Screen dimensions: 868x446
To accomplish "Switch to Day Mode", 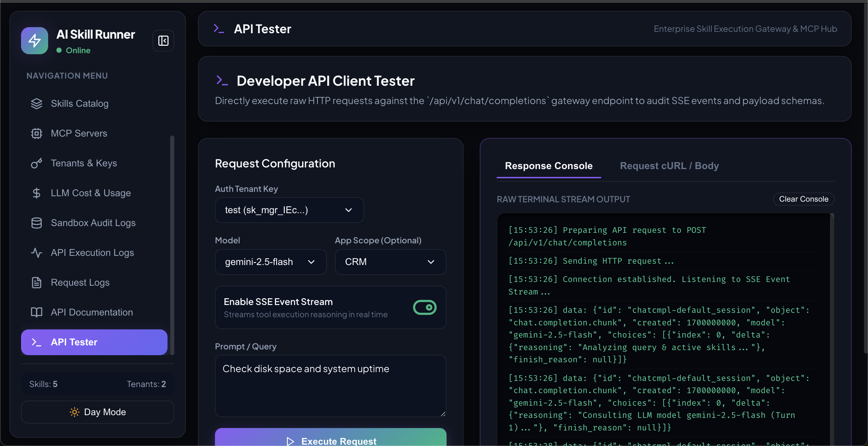I will click(x=98, y=412).
